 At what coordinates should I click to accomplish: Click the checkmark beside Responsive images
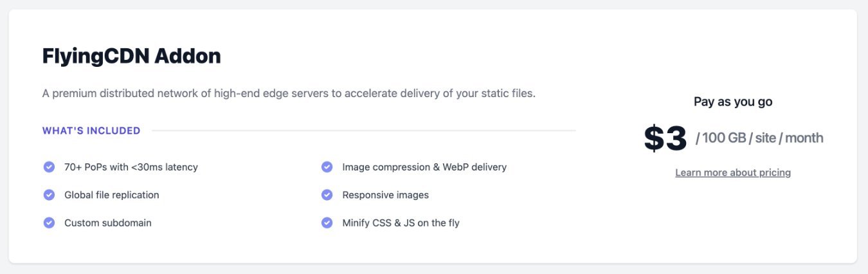[x=327, y=195]
